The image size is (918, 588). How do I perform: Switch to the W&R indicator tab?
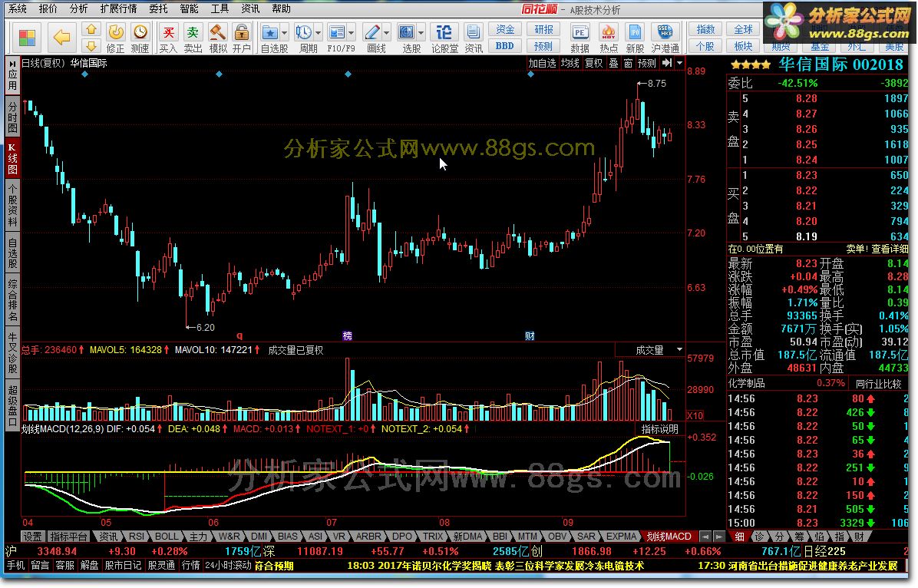coord(229,536)
